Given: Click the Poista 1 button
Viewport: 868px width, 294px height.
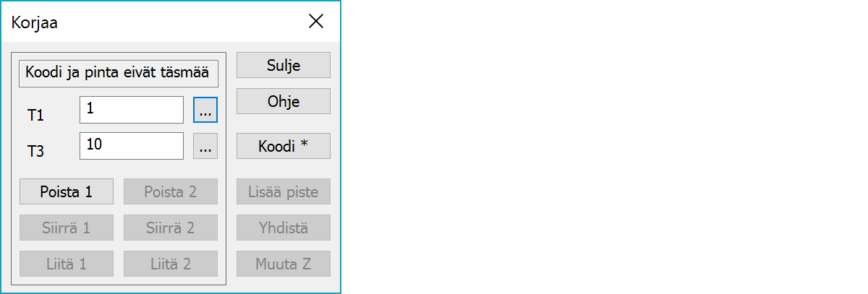Looking at the screenshot, I should point(67,191).
